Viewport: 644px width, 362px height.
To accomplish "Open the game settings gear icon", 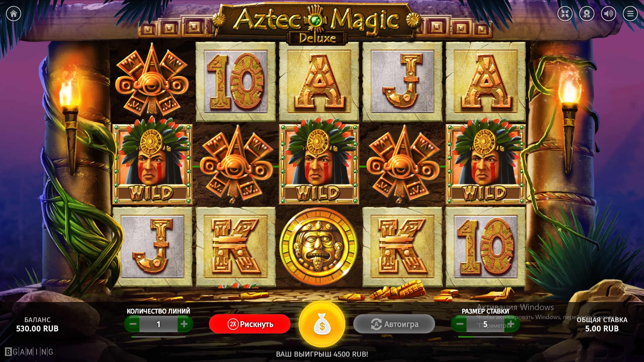I will pos(587,14).
